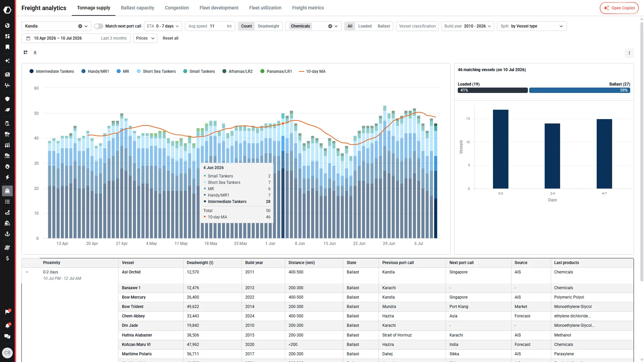
Task: Expand the ETA 0 - 7 days dropdown
Action: 163,26
